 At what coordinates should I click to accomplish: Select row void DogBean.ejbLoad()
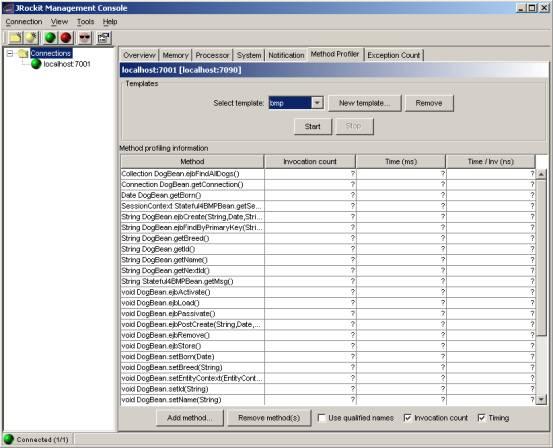328,303
